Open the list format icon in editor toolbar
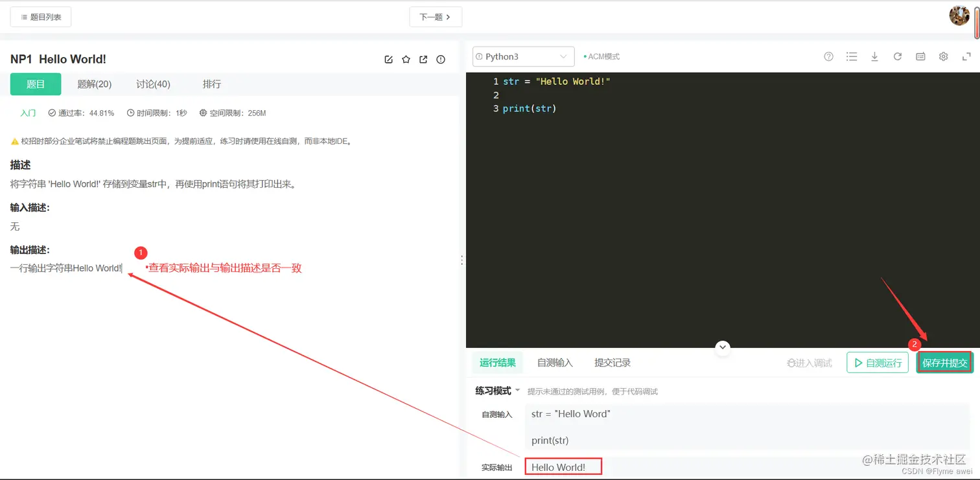 [x=852, y=56]
